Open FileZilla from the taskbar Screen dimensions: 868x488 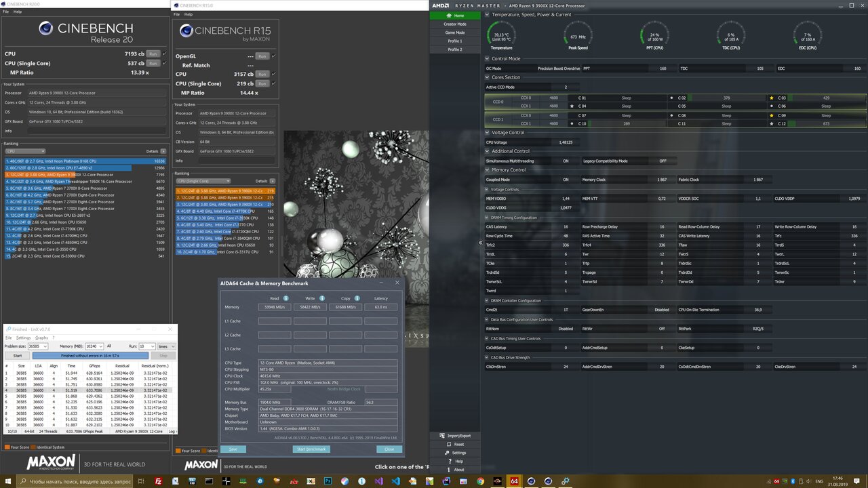pos(158,481)
